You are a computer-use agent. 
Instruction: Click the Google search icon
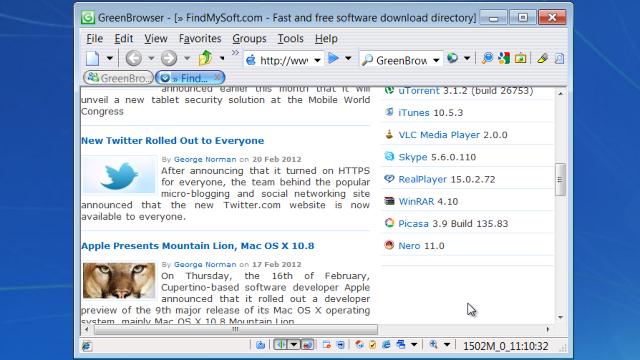coord(504,58)
